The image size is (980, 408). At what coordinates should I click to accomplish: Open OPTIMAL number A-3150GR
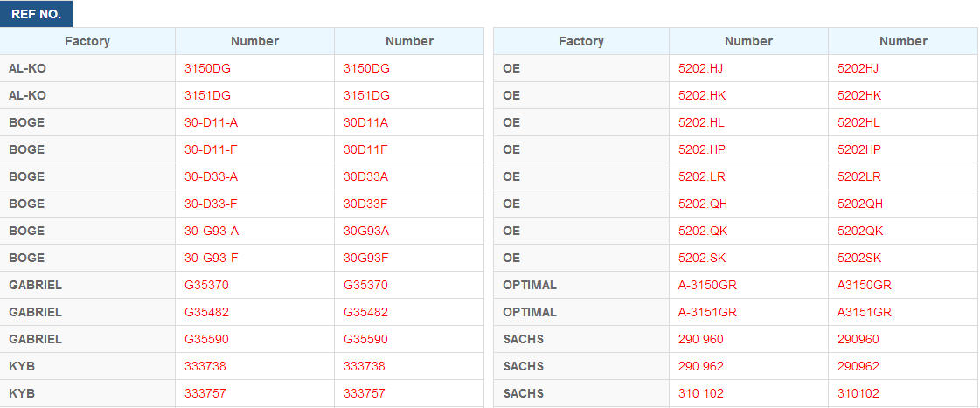(x=707, y=285)
